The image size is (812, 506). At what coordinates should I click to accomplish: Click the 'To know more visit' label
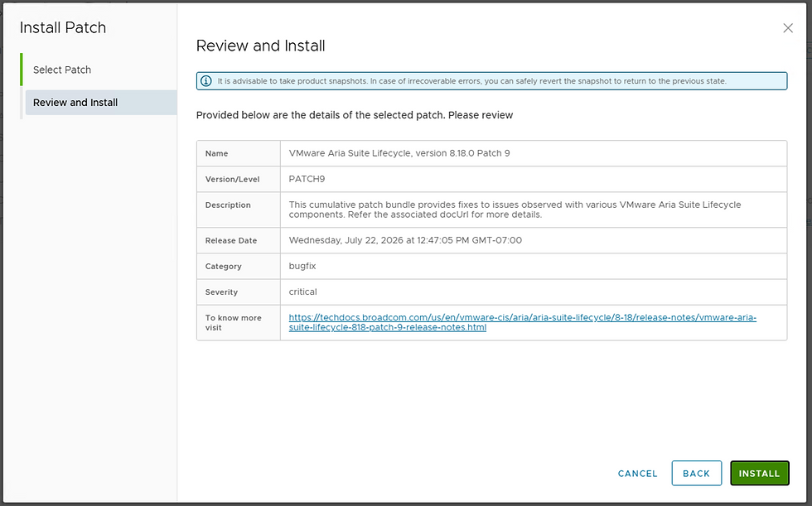[x=233, y=323]
